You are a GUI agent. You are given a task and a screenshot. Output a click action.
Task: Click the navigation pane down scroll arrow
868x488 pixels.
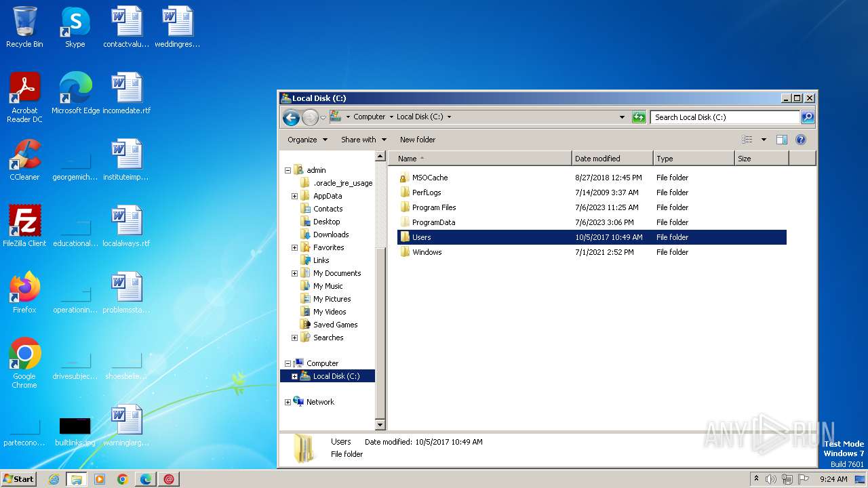[x=380, y=425]
